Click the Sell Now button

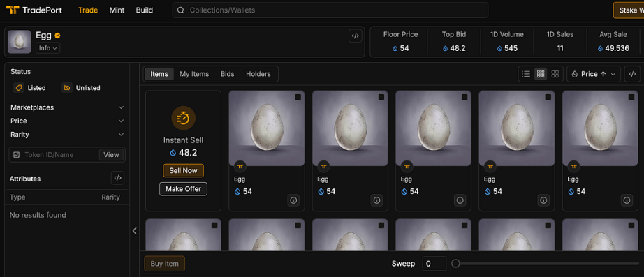coord(183,171)
